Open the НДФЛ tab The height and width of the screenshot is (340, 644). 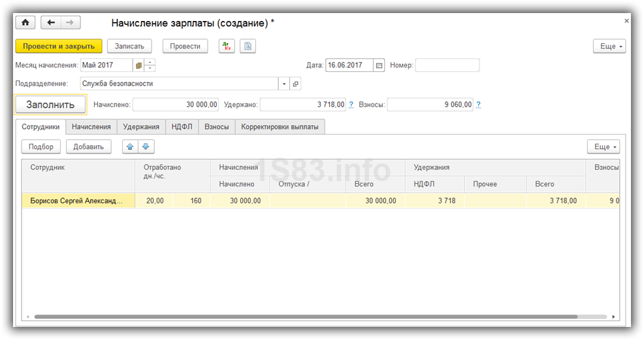point(182,127)
